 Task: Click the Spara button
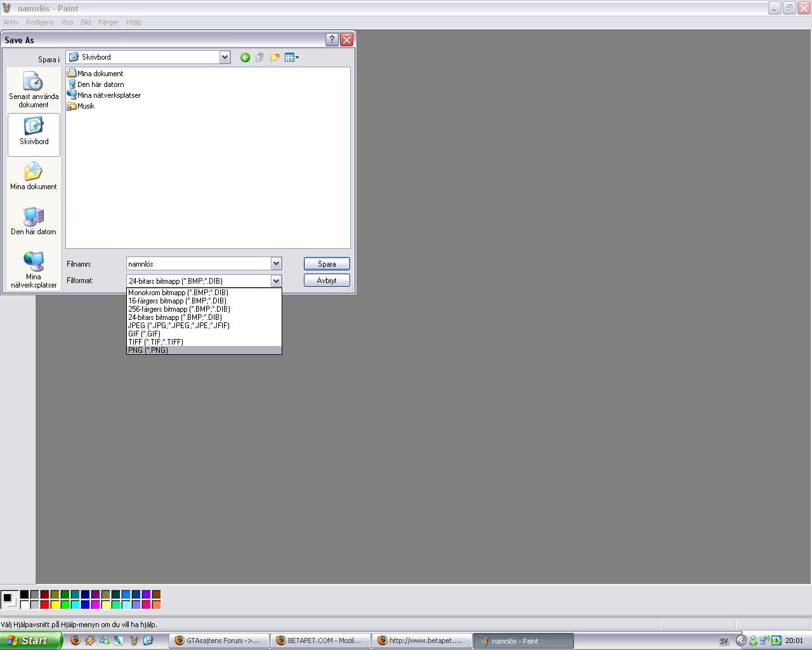[327, 263]
